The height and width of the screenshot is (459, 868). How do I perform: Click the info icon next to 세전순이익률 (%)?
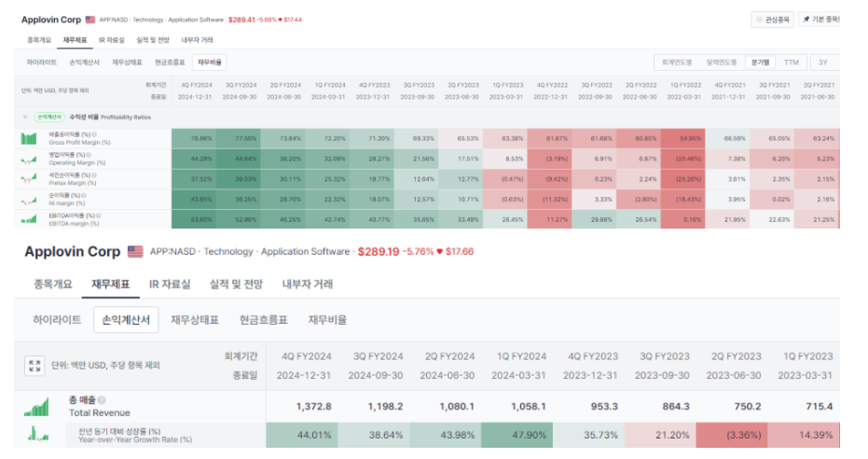coord(94,175)
